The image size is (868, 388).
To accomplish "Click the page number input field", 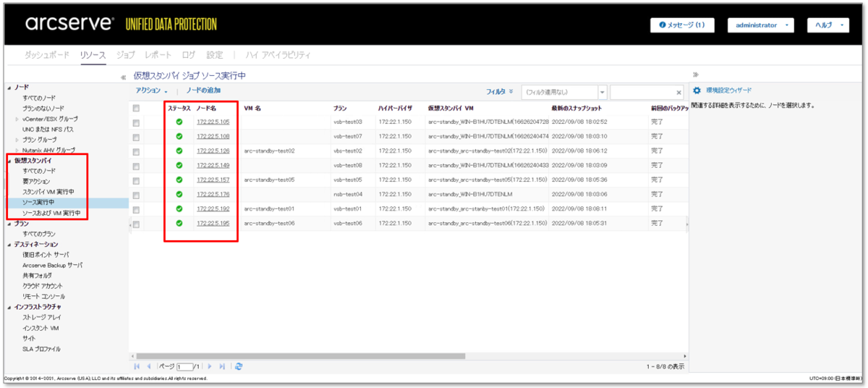I will [x=185, y=367].
